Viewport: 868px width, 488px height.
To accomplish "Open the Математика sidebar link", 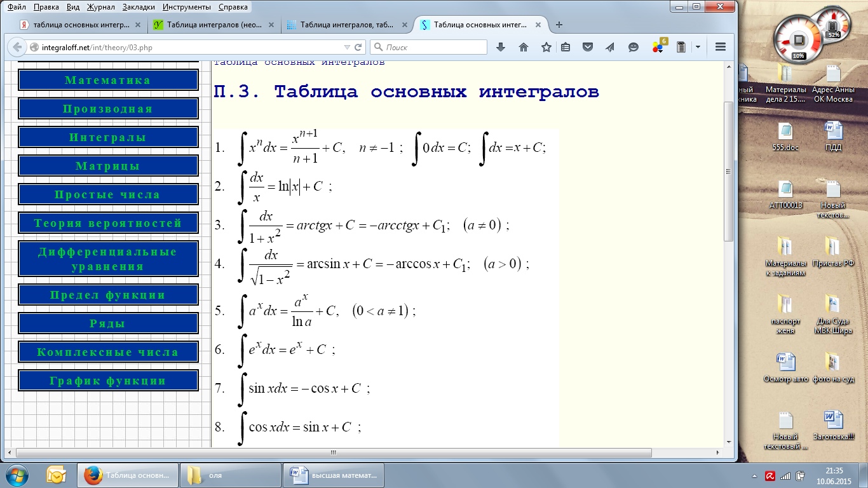I will coord(108,80).
